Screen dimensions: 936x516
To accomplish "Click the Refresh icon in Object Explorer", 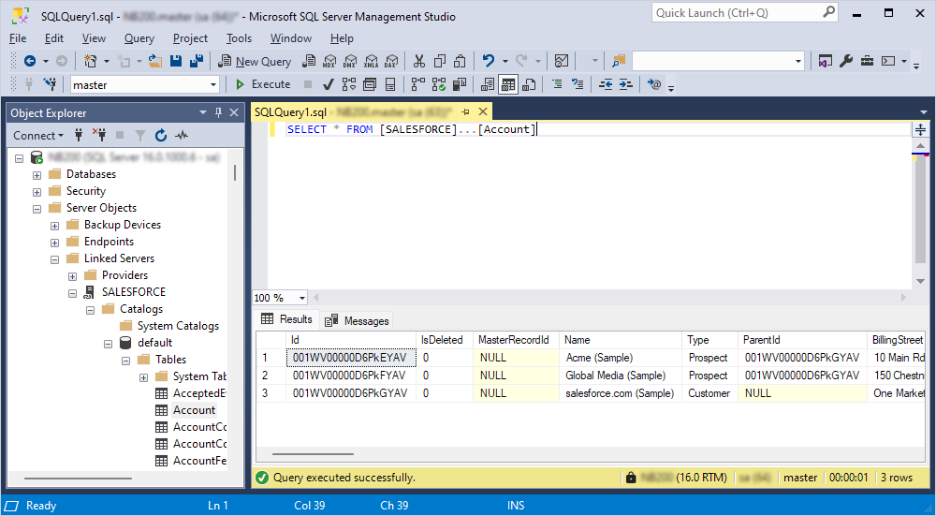I will tap(160, 136).
